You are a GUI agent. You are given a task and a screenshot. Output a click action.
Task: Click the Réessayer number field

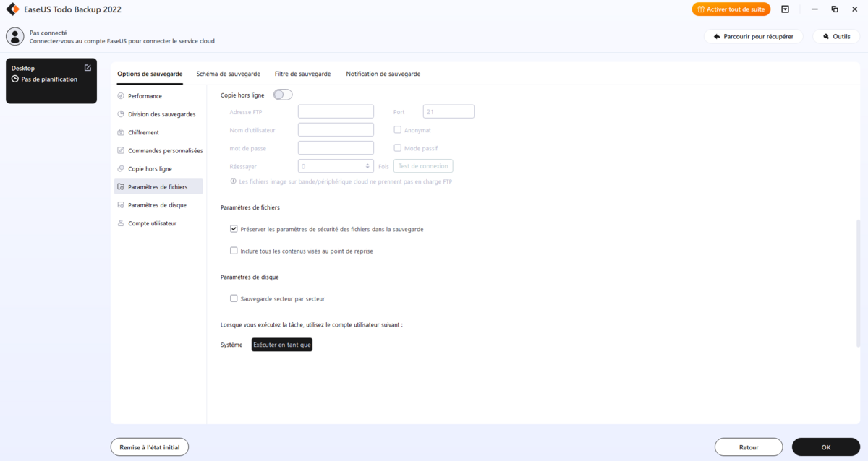pyautogui.click(x=336, y=166)
